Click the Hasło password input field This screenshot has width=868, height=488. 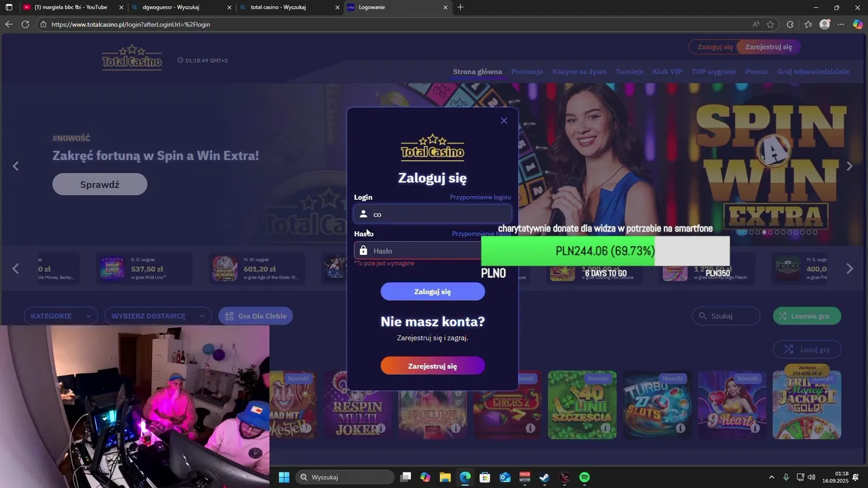(x=417, y=251)
